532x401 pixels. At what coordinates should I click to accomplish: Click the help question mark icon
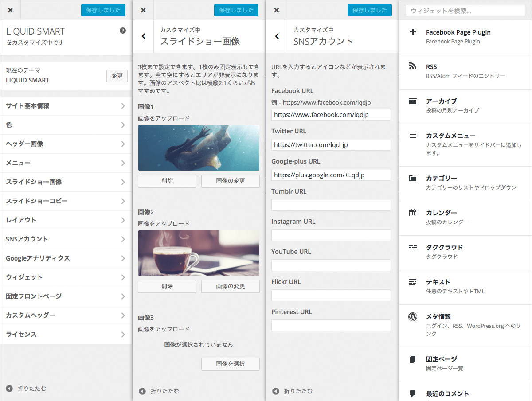123,31
